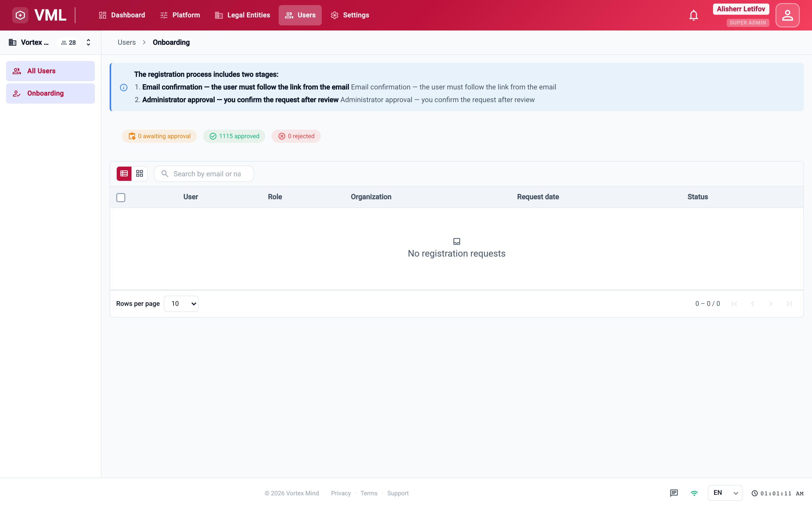The height and width of the screenshot is (508, 812).
Task: Filter by 0 awaiting approval
Action: click(159, 136)
